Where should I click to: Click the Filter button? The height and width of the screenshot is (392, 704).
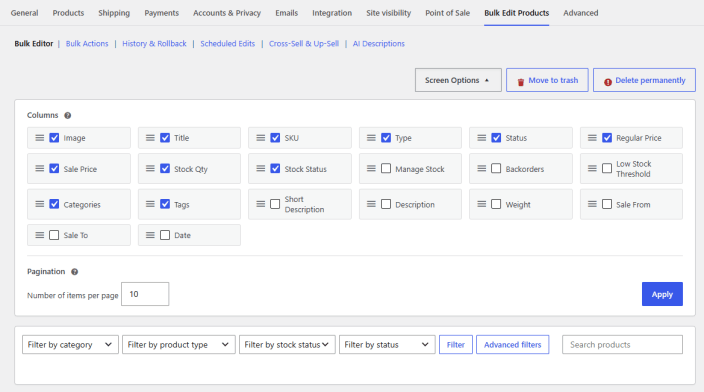[x=456, y=344]
